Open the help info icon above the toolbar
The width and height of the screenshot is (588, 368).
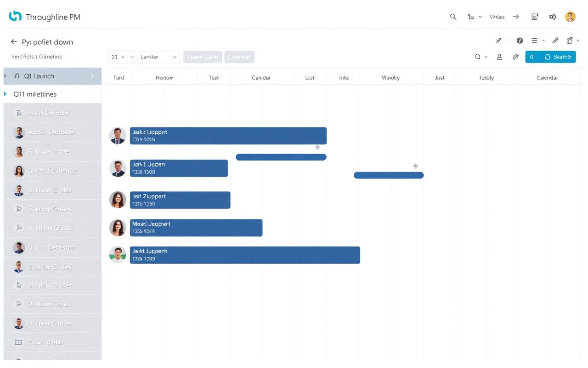[520, 40]
